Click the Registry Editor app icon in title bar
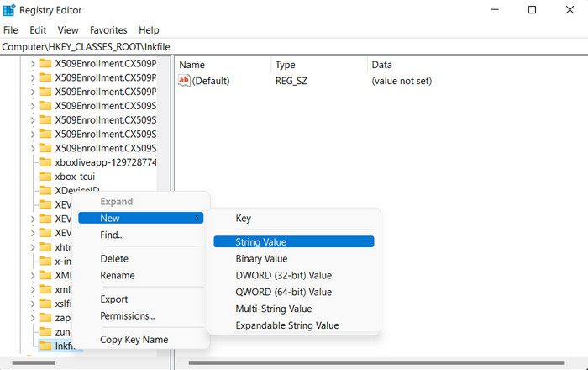 pos(9,10)
